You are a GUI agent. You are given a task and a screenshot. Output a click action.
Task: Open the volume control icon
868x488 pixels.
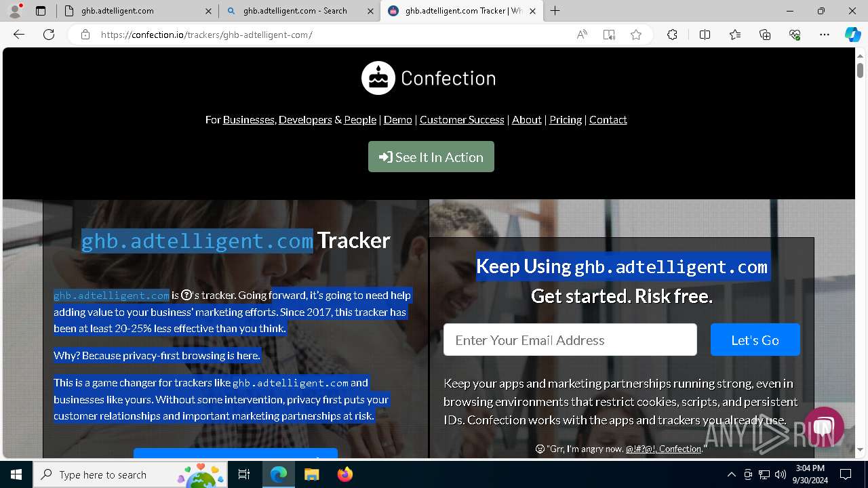(x=781, y=474)
